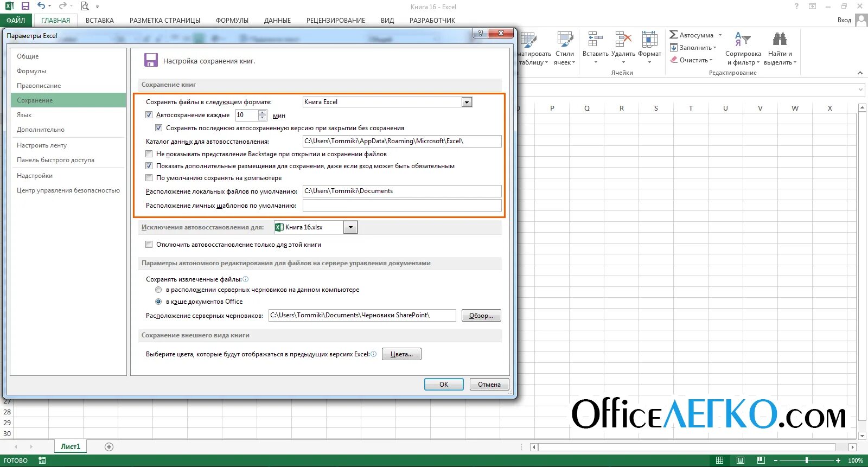
Task: Adjust the zoom slider in status bar
Action: (x=807, y=460)
